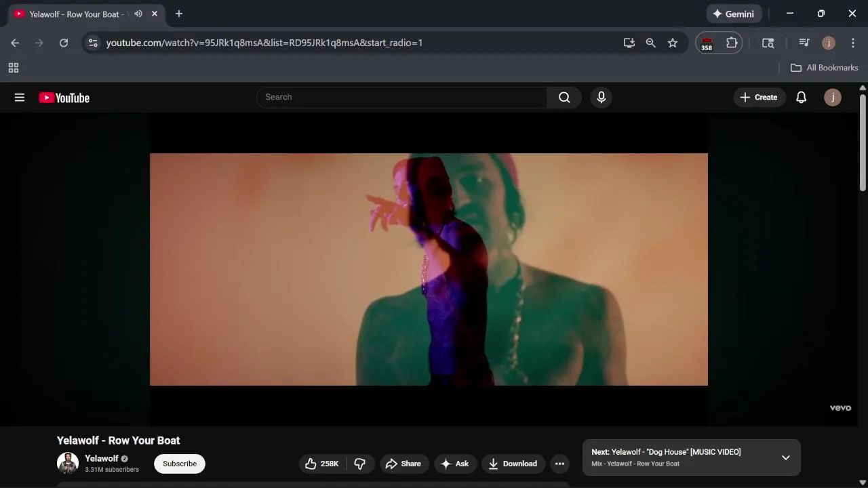Click the search magnifier button
The image size is (868, 488).
[564, 97]
